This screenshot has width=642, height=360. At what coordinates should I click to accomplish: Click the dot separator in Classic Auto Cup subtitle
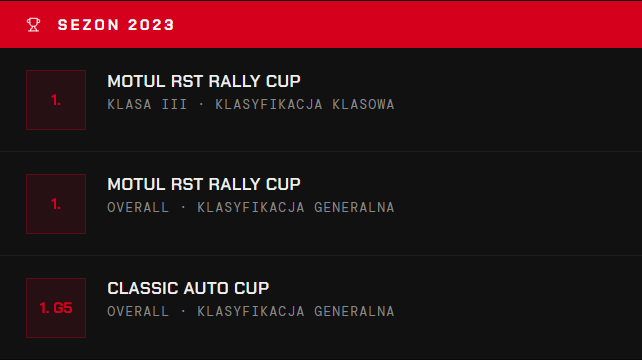point(183,312)
